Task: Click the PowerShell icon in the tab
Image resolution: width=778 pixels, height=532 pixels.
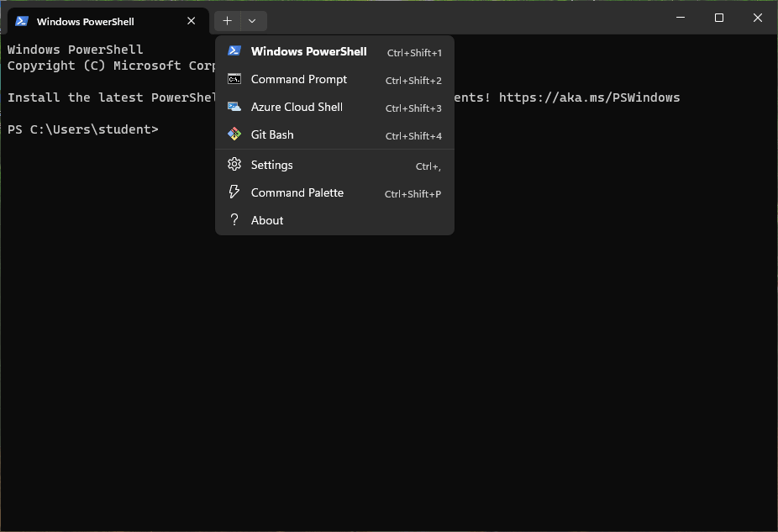Action: coord(21,21)
